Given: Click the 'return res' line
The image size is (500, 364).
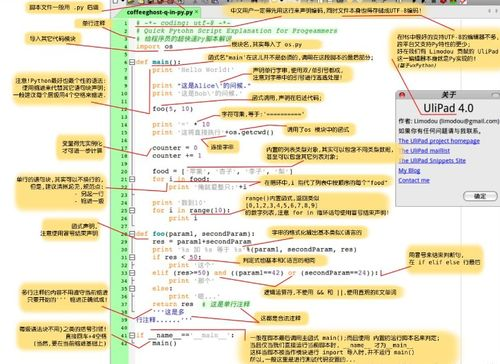Looking at the screenshot, I should click(x=173, y=304).
